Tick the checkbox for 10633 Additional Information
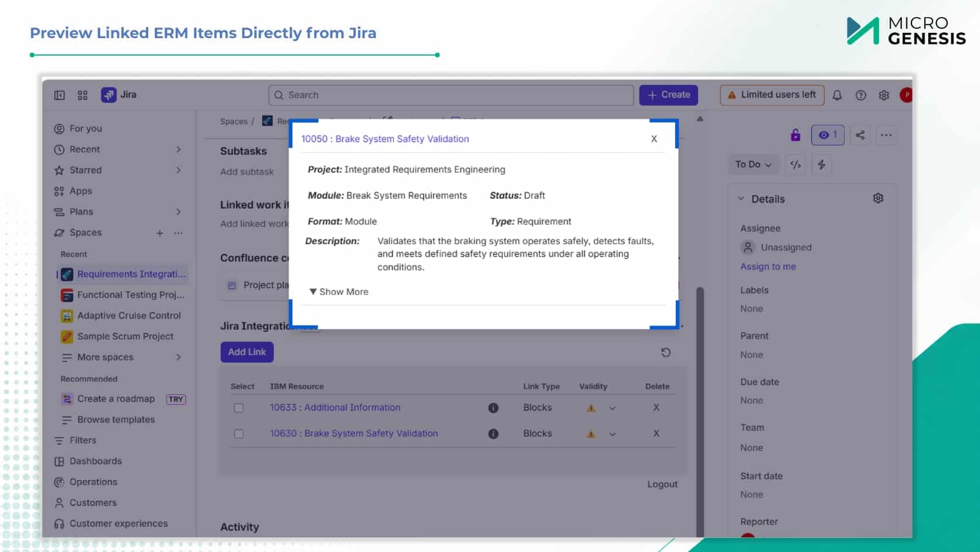 (x=239, y=408)
